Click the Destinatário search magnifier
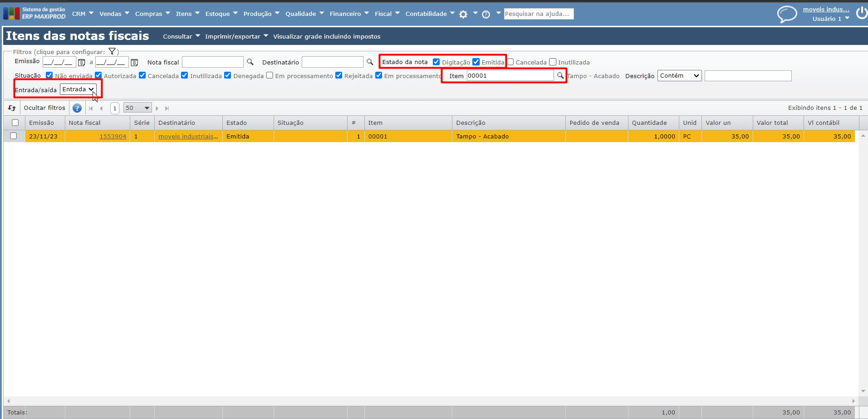Image resolution: width=868 pixels, height=419 pixels. pos(370,62)
